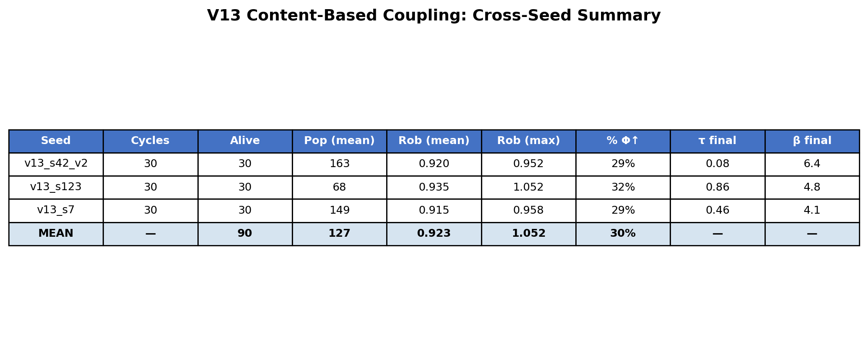
Task: Click the 'v13_s42_v2' seed row label
Action: click(56, 164)
